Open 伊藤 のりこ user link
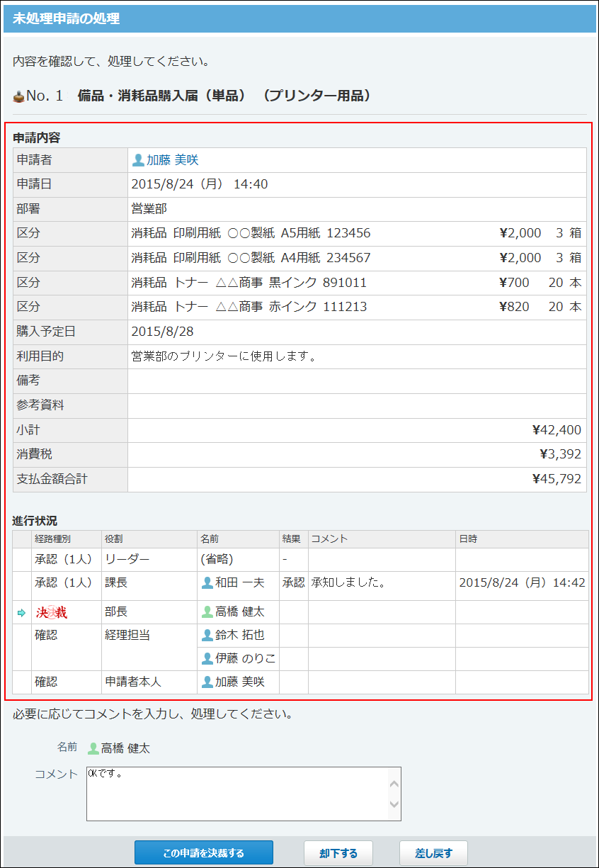599x868 pixels. coord(246,658)
